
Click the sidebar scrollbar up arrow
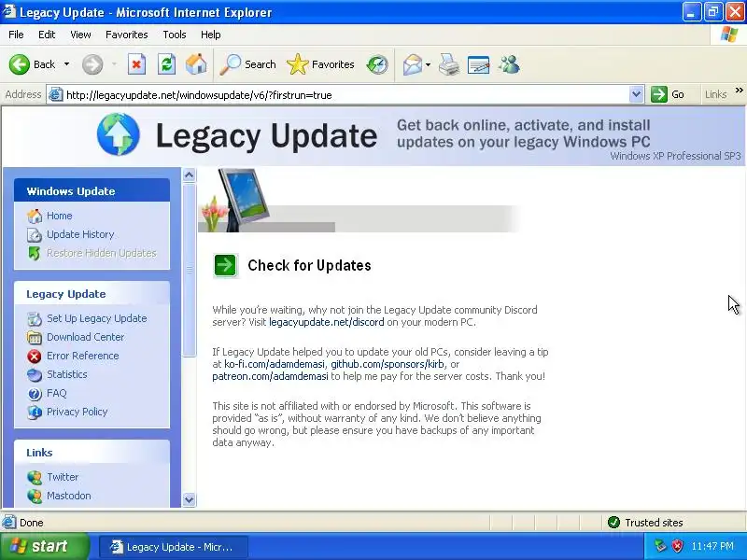coord(190,175)
